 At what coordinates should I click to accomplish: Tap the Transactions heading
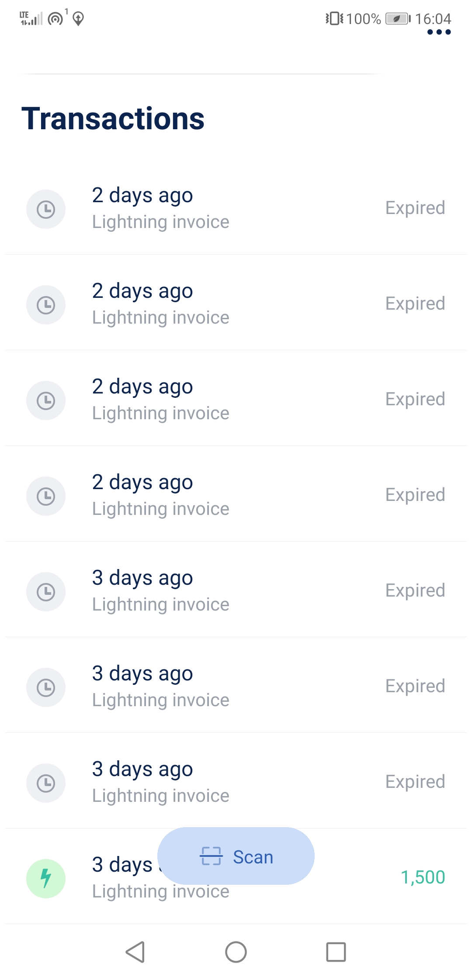[x=113, y=119]
